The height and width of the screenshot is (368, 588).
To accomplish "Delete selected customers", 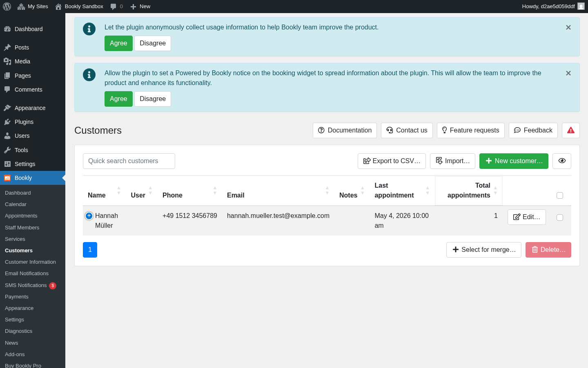I will 548,250.
